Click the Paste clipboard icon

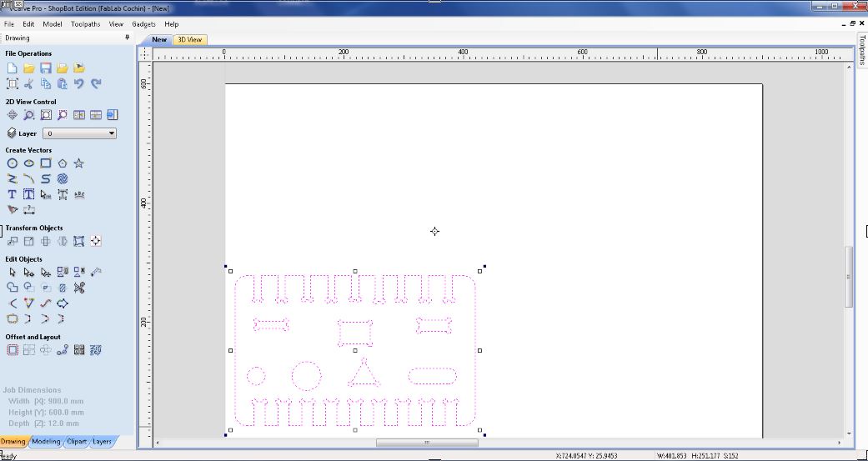[63, 83]
